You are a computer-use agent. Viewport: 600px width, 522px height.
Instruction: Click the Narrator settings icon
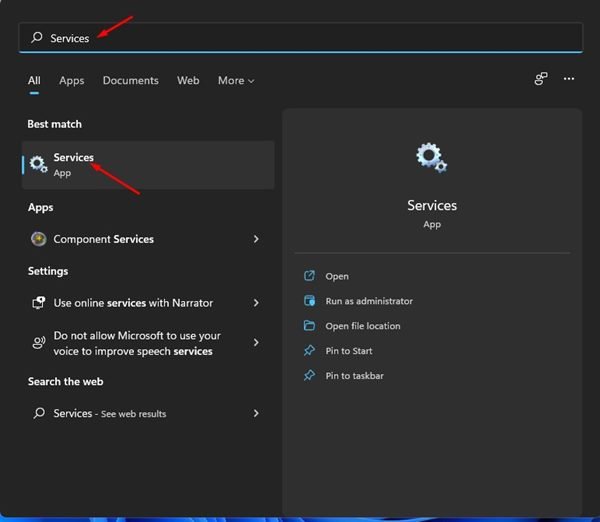pyautogui.click(x=39, y=303)
